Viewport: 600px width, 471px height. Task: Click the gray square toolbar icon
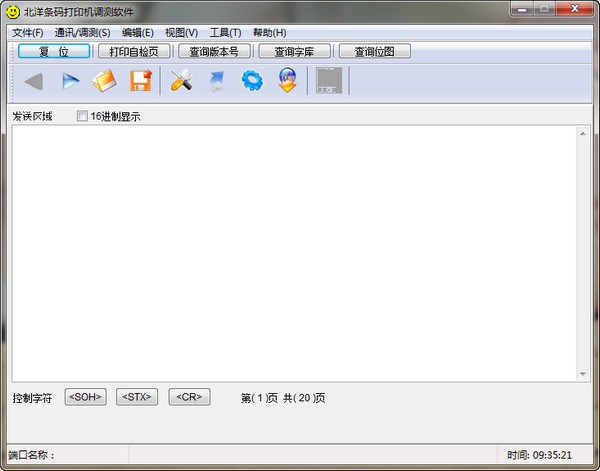tap(329, 80)
